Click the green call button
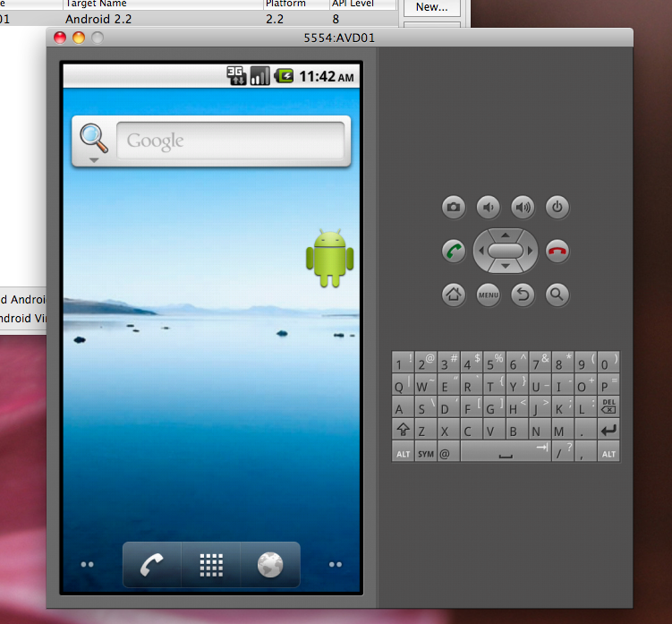Image resolution: width=672 pixels, height=624 pixels. pyautogui.click(x=454, y=252)
